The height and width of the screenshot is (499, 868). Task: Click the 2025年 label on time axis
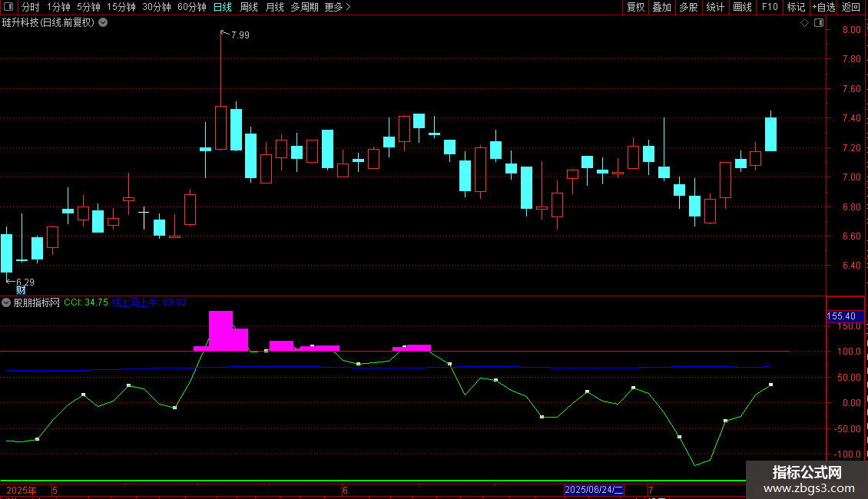click(21, 490)
